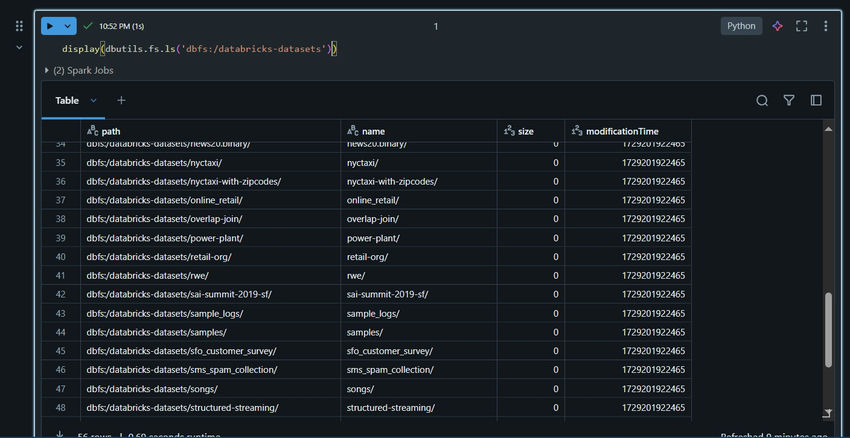Select the power-plant/ name cell
The width and height of the screenshot is (850, 438).
(418, 238)
